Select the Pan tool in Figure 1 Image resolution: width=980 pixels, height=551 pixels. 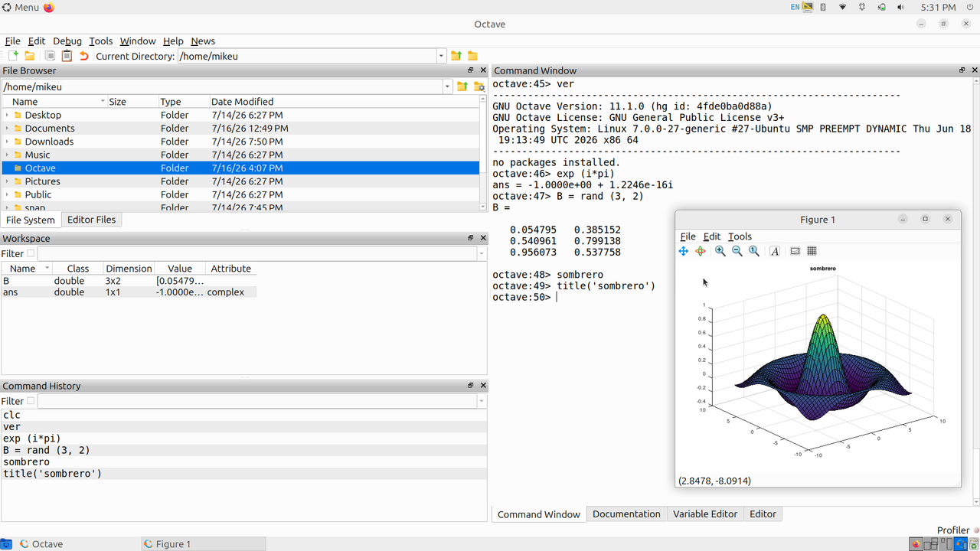click(684, 251)
